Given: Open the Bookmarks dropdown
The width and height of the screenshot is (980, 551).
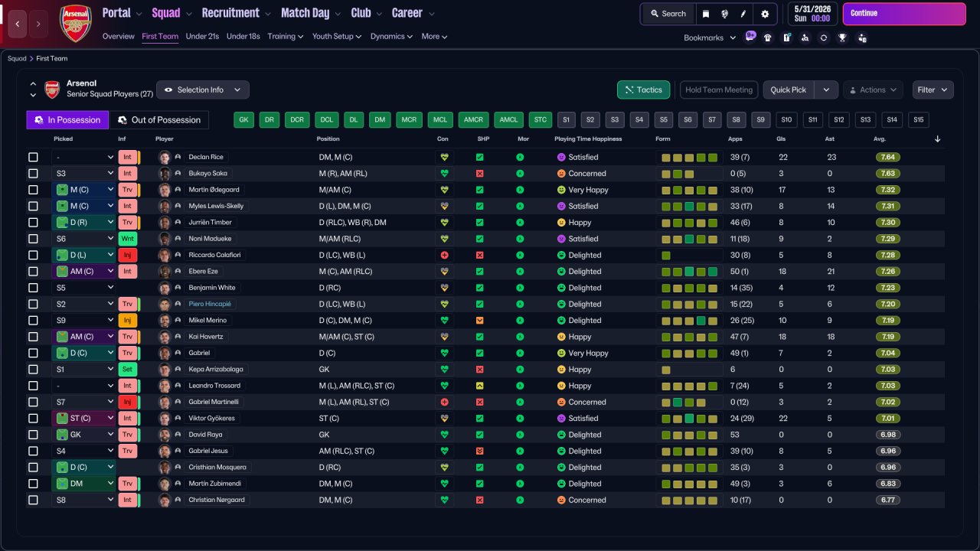Looking at the screenshot, I should point(710,37).
